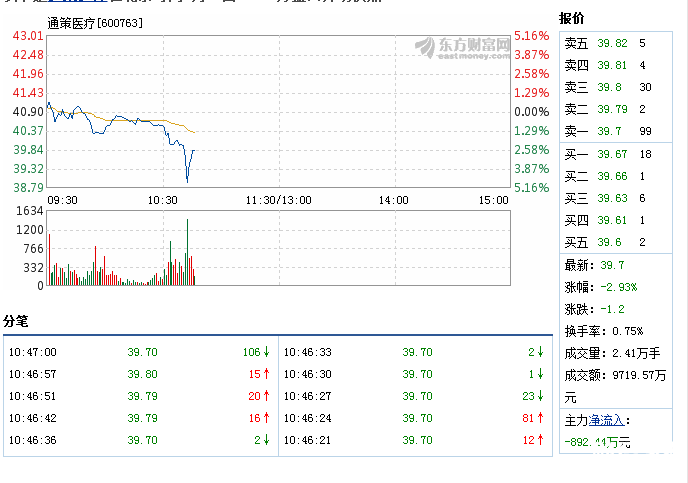This screenshot has height=483, width=688.
Task: Click the bid price 39.6 in 买五 row
Action: coord(609,242)
